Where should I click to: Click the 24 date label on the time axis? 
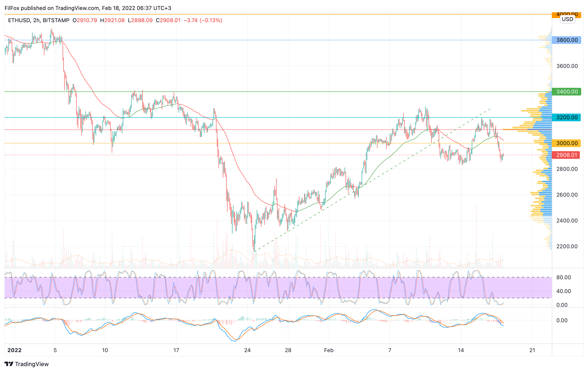(x=247, y=350)
